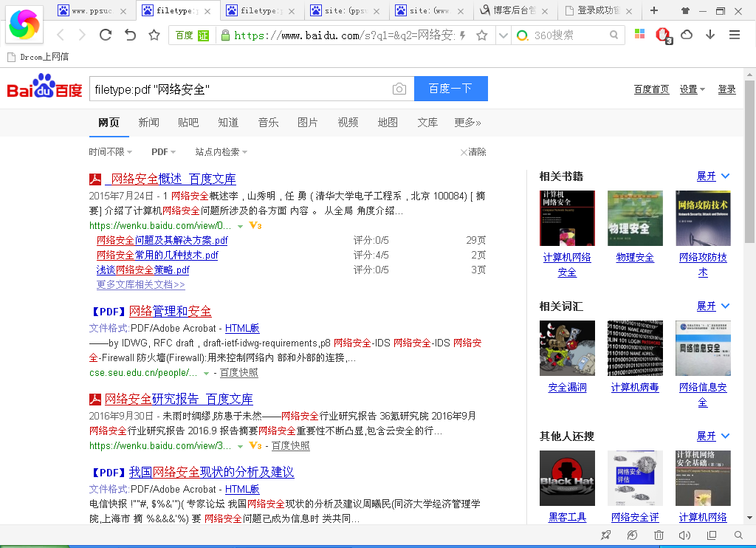Open the downloads arrow icon
Viewport: 756px width, 548px height.
coord(710,34)
